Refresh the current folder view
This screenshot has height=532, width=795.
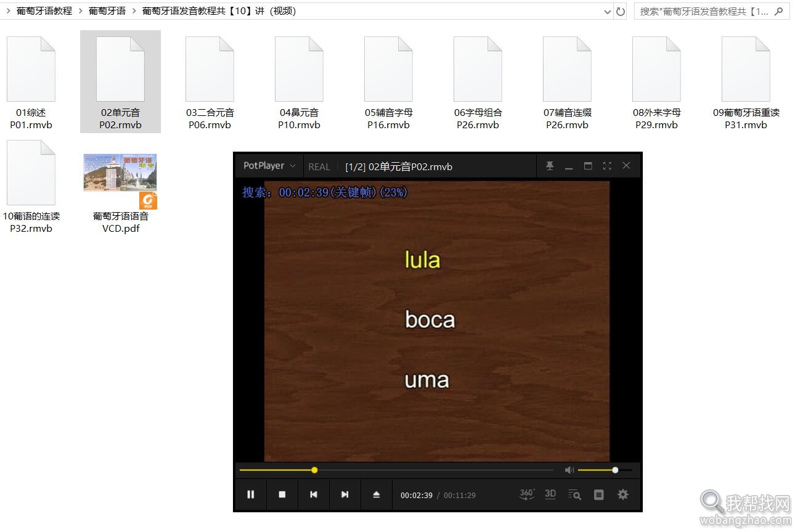click(x=621, y=11)
